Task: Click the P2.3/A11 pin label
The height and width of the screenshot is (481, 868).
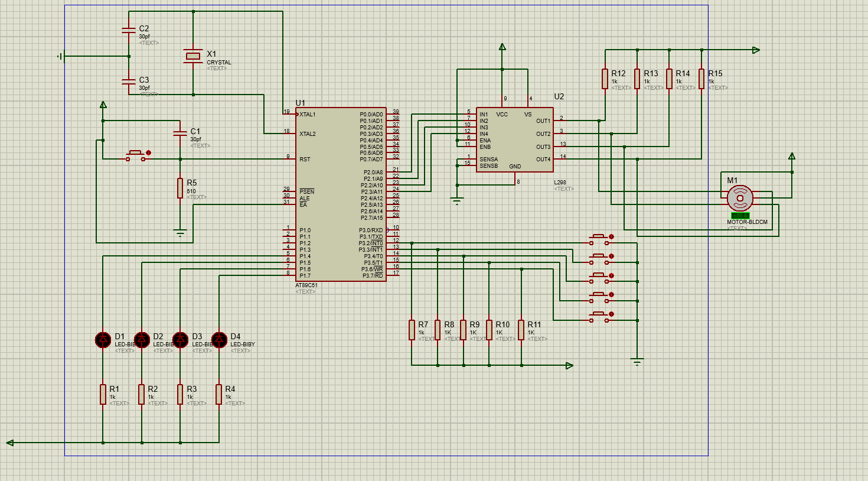Action: click(371, 192)
